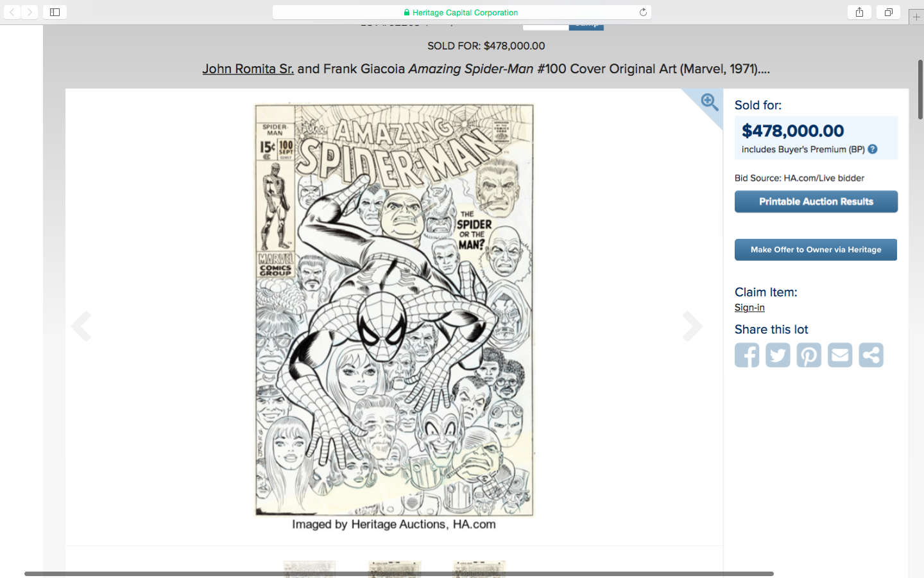
Task: Click "Imaged by Heritage Auctions, HA.com" caption
Action: click(x=394, y=524)
